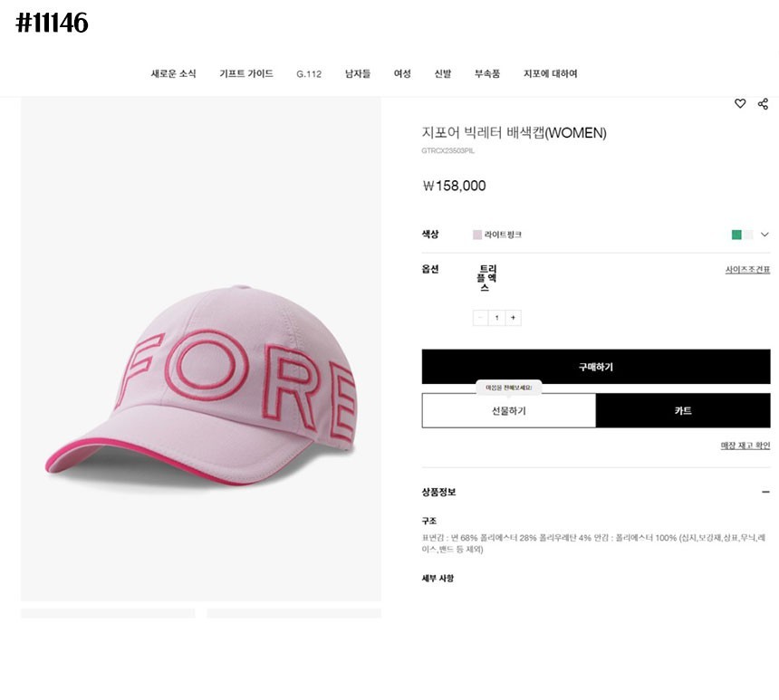Screen dimensions: 779x700
Task: Open the 새로운 소식 menu
Action: [x=173, y=73]
